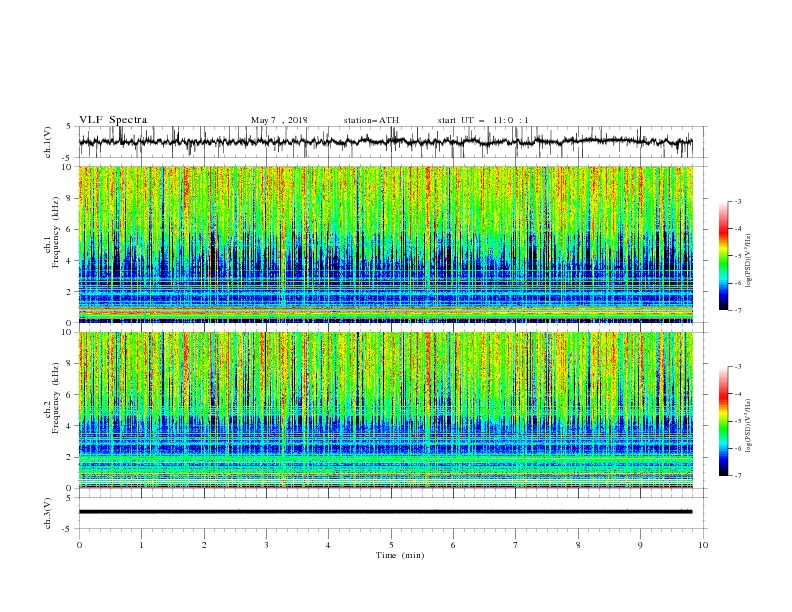
Task: Click the "-7" tick on the upper color bar
Action: pyautogui.click(x=738, y=311)
